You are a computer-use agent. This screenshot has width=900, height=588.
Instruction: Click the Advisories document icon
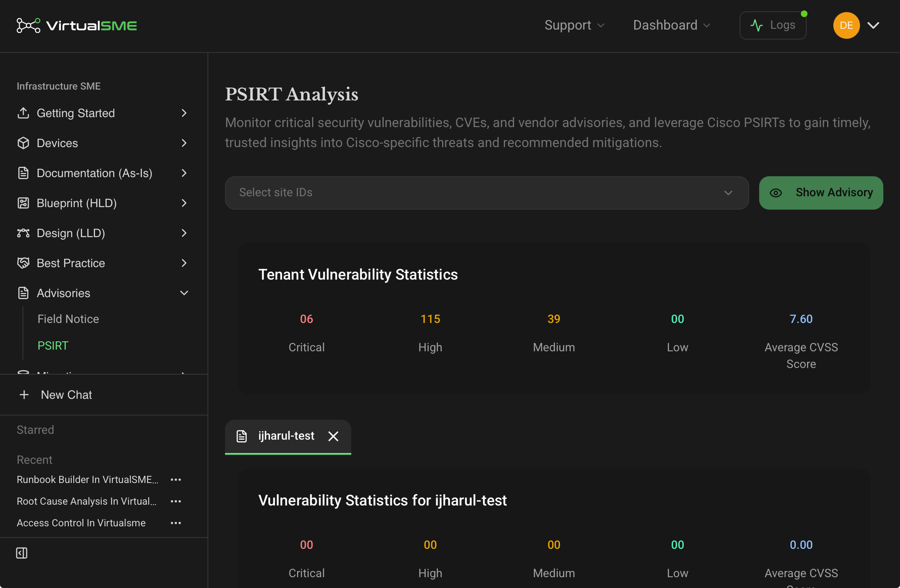click(x=23, y=293)
